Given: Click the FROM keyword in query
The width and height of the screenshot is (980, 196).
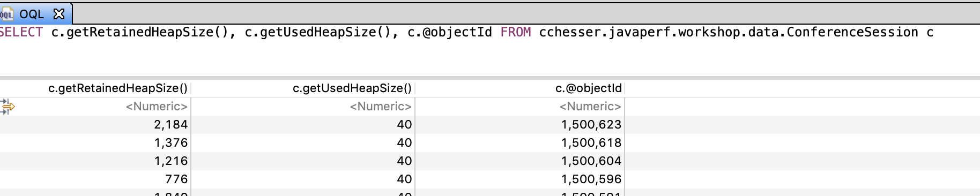Looking at the screenshot, I should coord(516,32).
